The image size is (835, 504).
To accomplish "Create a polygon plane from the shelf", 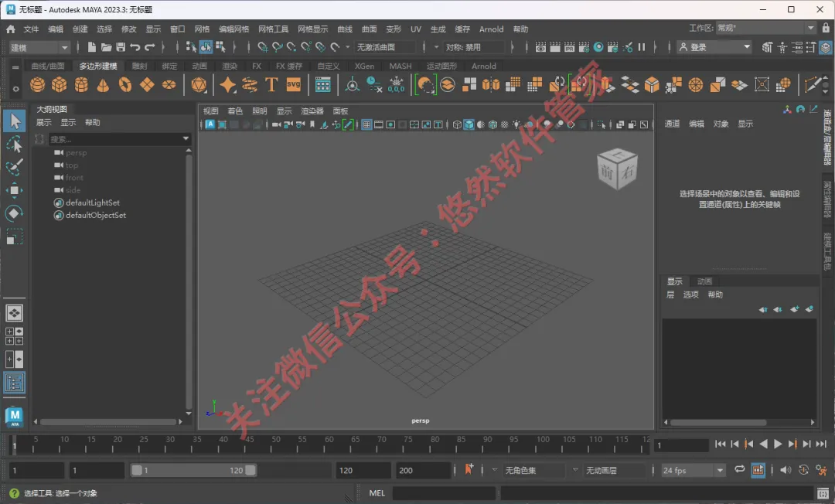I will [x=147, y=84].
